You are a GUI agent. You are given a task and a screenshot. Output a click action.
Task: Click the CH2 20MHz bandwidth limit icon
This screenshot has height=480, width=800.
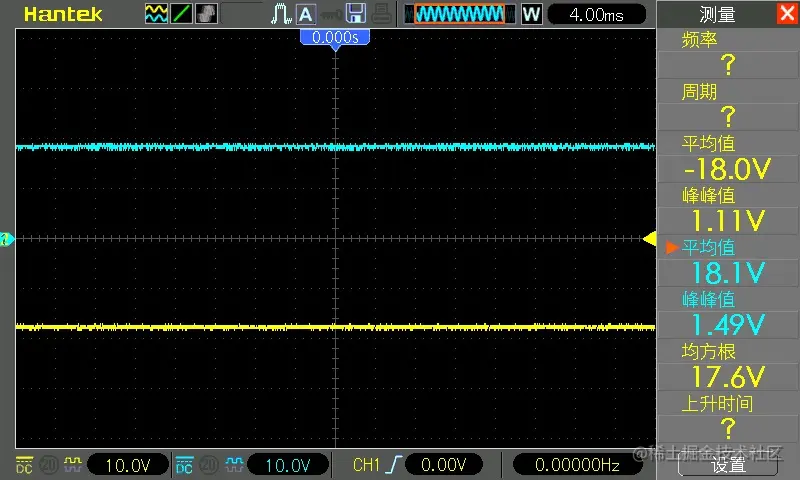tap(209, 465)
